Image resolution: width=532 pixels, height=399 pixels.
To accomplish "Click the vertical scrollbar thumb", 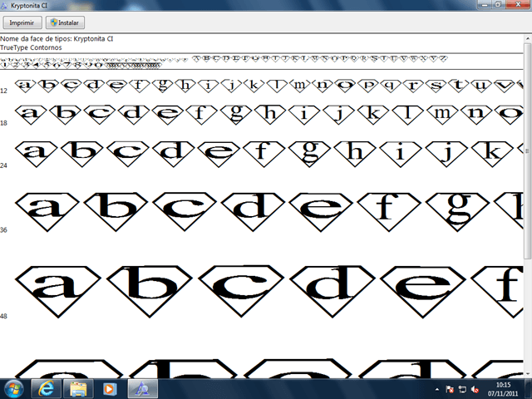I will [x=528, y=151].
